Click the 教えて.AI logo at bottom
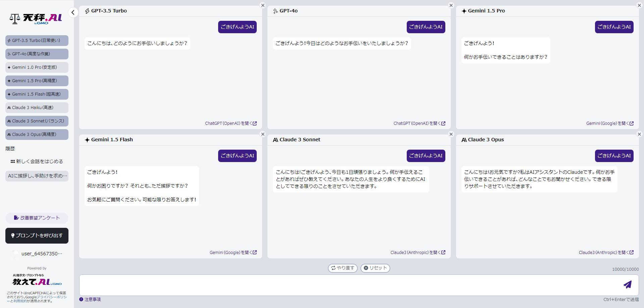The image size is (644, 308). click(x=37, y=280)
